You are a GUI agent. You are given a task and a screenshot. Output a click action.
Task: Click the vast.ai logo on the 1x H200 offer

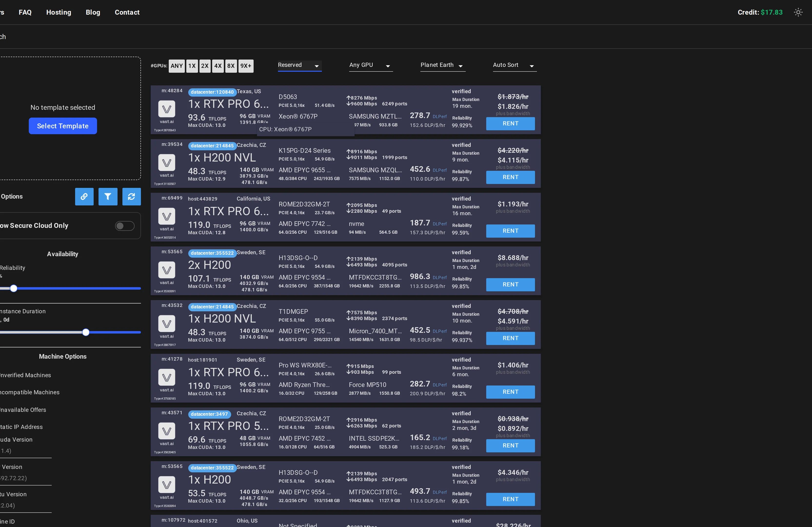tap(167, 485)
